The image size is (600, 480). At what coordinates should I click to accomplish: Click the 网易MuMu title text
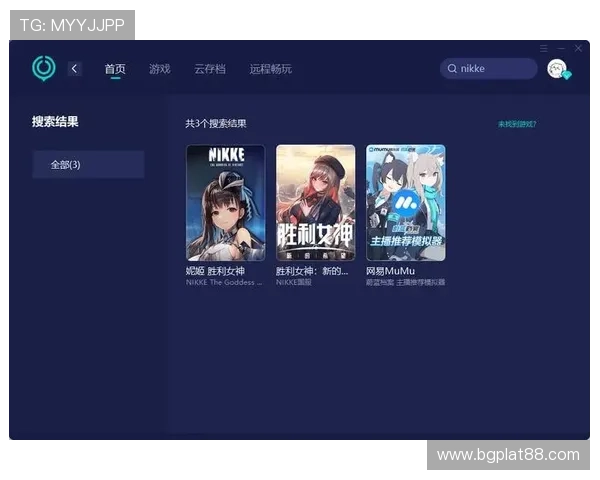390,271
